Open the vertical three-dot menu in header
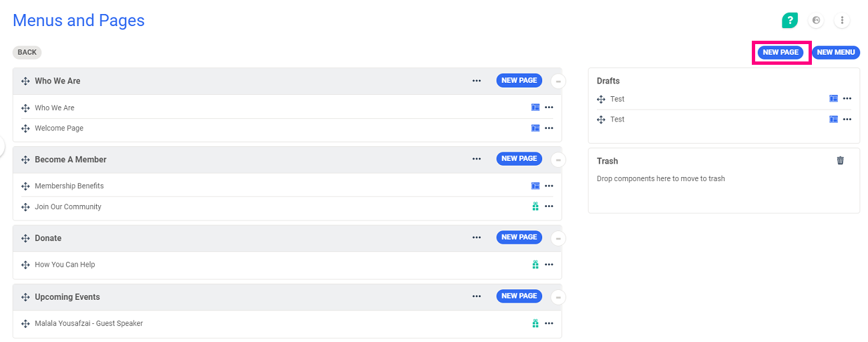The width and height of the screenshot is (868, 342). (842, 21)
